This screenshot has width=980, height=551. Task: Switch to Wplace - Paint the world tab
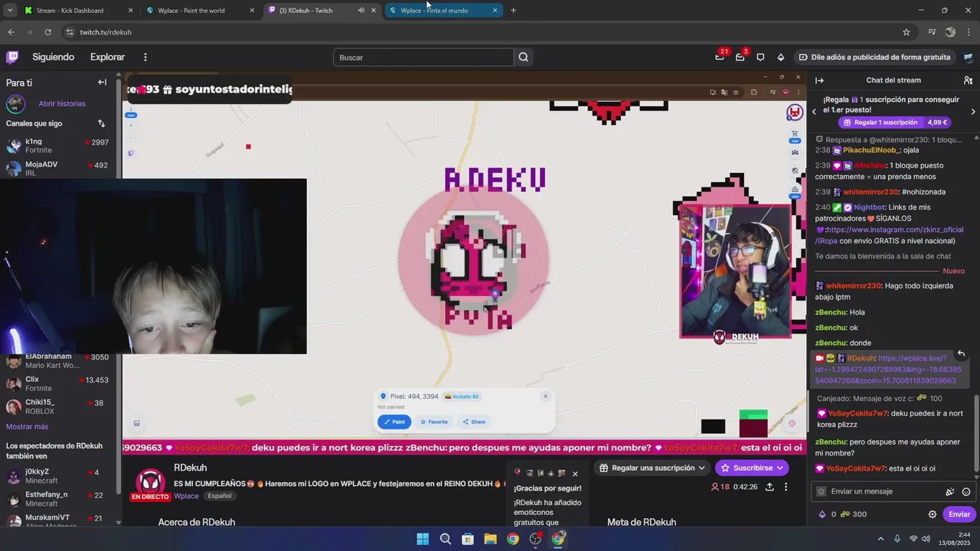(x=199, y=11)
